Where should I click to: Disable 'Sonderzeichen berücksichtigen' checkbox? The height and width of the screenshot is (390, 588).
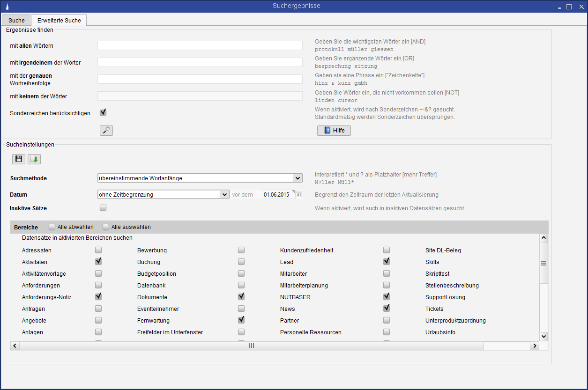103,112
